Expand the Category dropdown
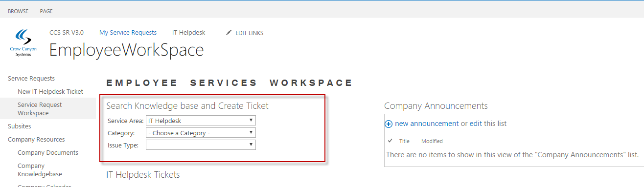The height and width of the screenshot is (187, 644). tap(201, 133)
